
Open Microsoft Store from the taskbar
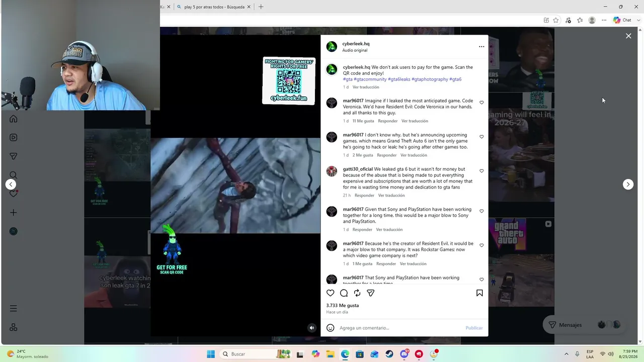pos(360,354)
